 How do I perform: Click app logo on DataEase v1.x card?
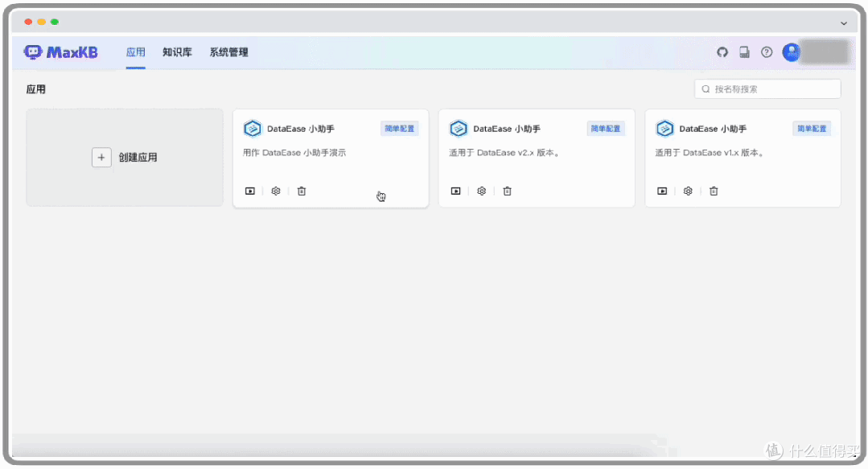(x=664, y=129)
